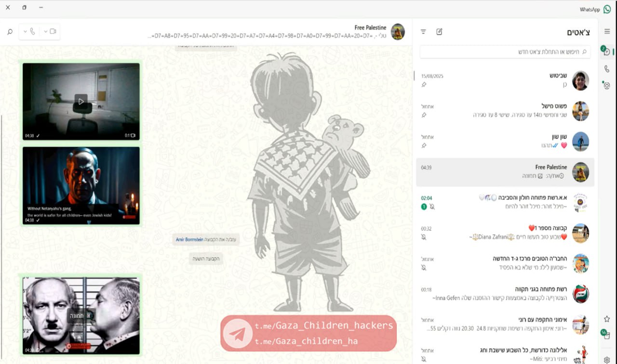Open the Calls tab in the sidebar
The height and width of the screenshot is (364, 617).
[606, 69]
